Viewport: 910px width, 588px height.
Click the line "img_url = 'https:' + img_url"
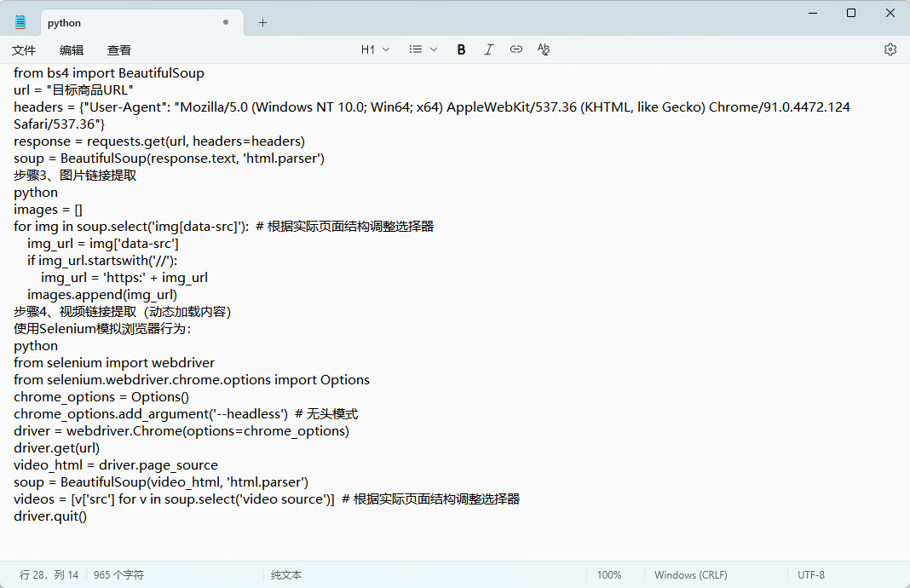pyautogui.click(x=124, y=278)
